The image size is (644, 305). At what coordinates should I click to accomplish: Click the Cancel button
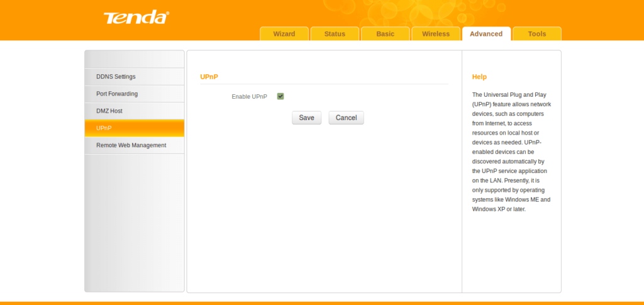click(x=346, y=118)
